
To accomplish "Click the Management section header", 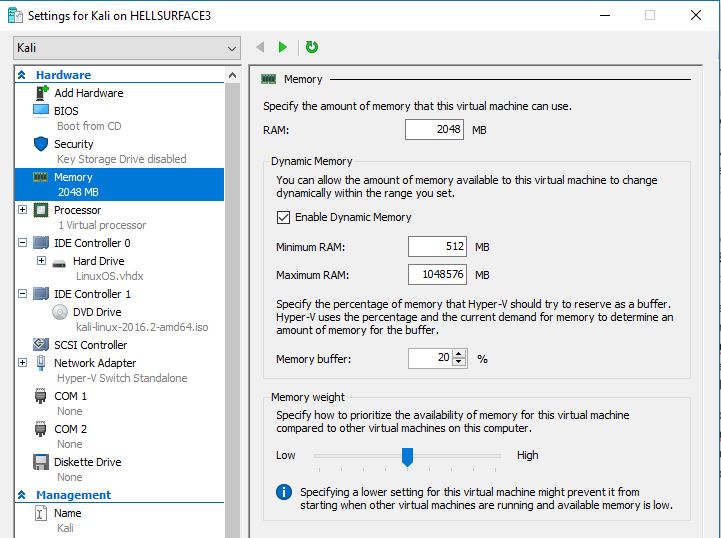I will click(74, 495).
